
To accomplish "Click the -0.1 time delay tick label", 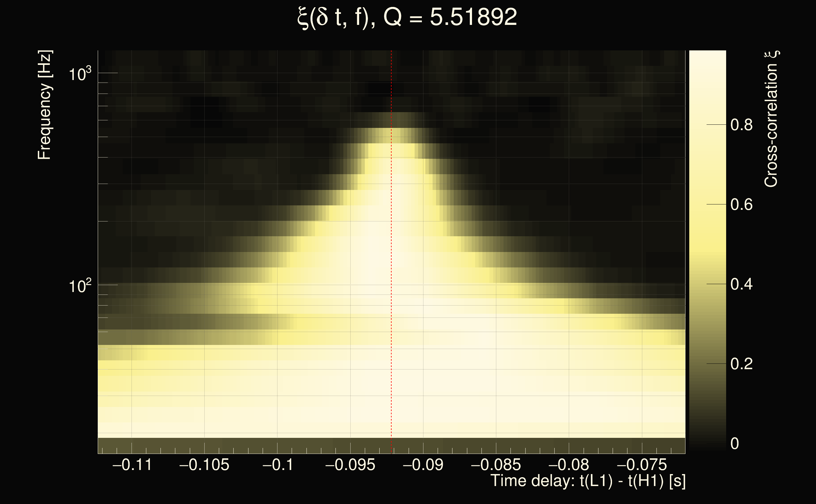I will click(277, 465).
